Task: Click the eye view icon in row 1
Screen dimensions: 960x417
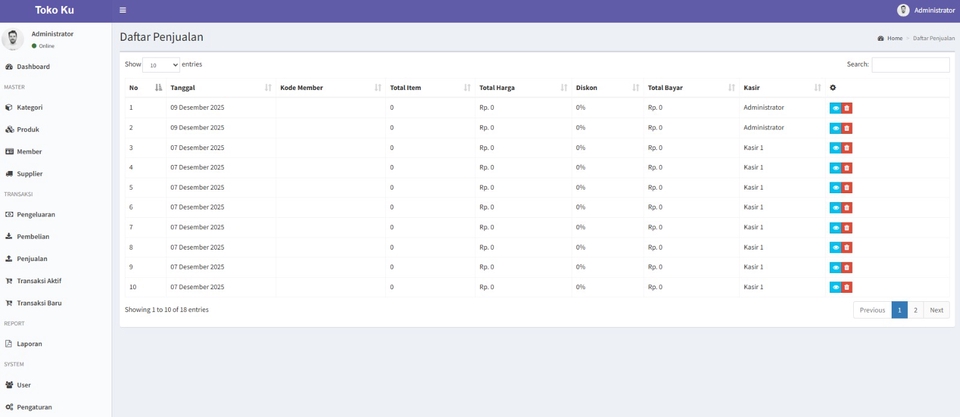Action: point(835,108)
